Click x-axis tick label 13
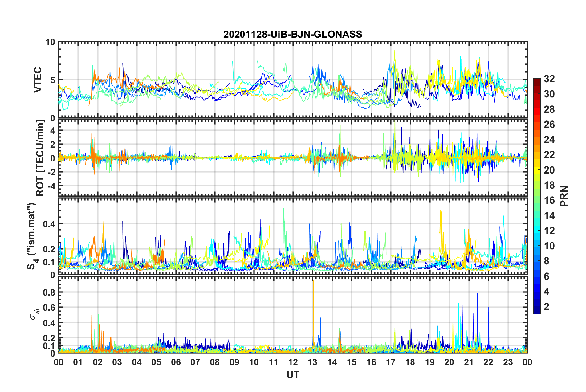 312,362
